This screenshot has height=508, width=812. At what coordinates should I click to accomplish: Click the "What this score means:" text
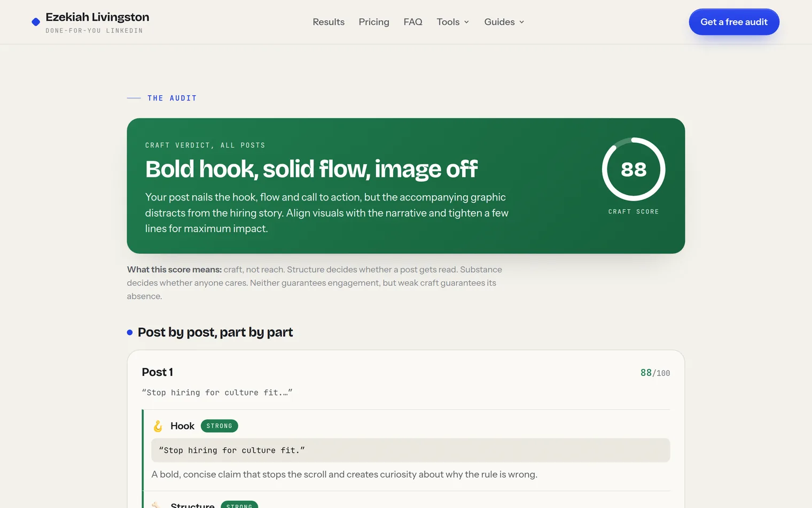174,270
